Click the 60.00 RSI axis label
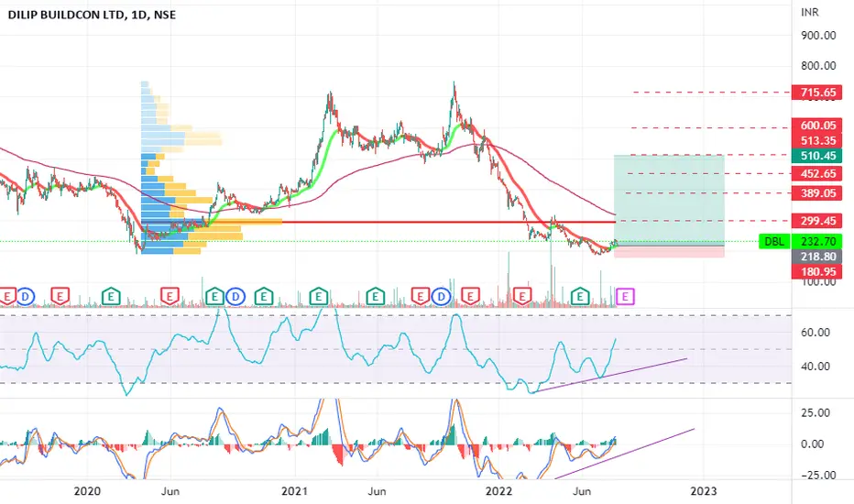This screenshot has height=504, width=854. [816, 333]
